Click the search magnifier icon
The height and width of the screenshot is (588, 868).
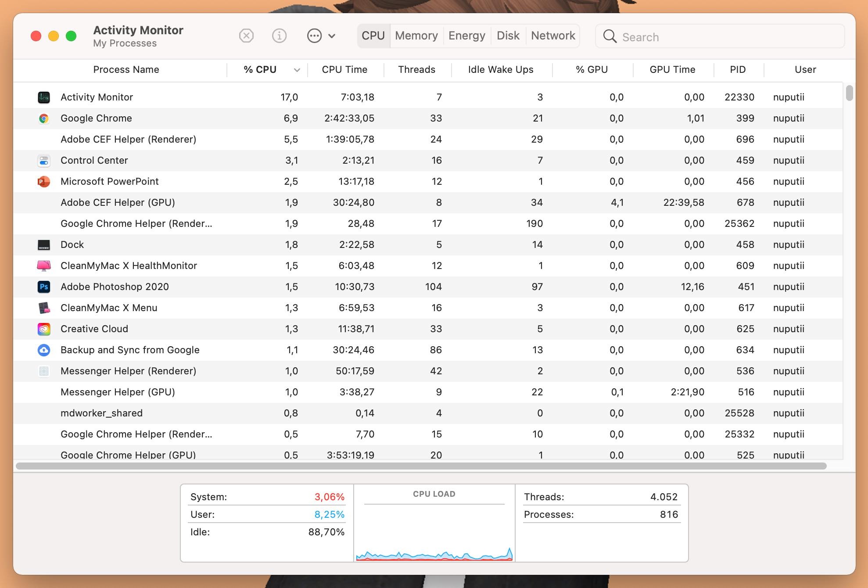(610, 36)
